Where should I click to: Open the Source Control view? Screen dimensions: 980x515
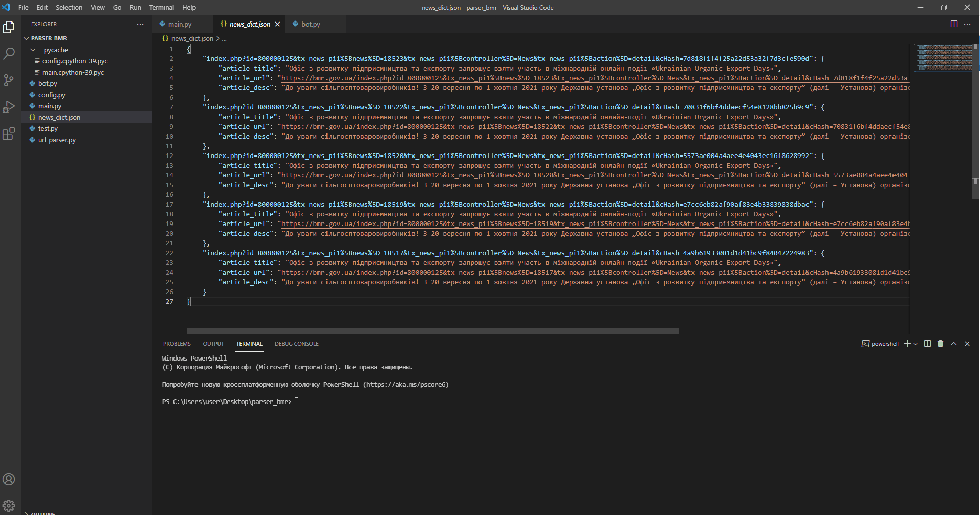[x=9, y=80]
